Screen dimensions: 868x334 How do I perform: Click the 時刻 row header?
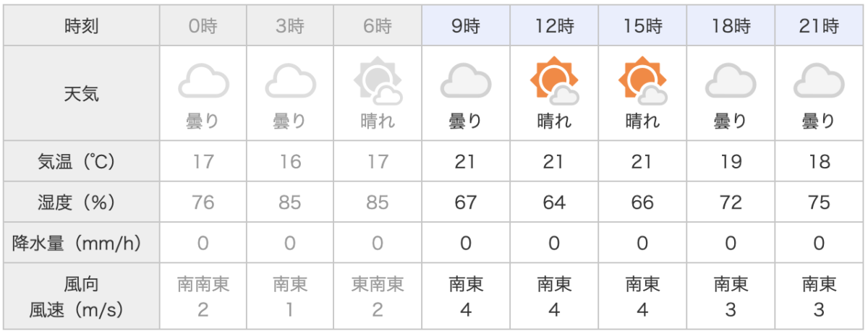pos(81,27)
